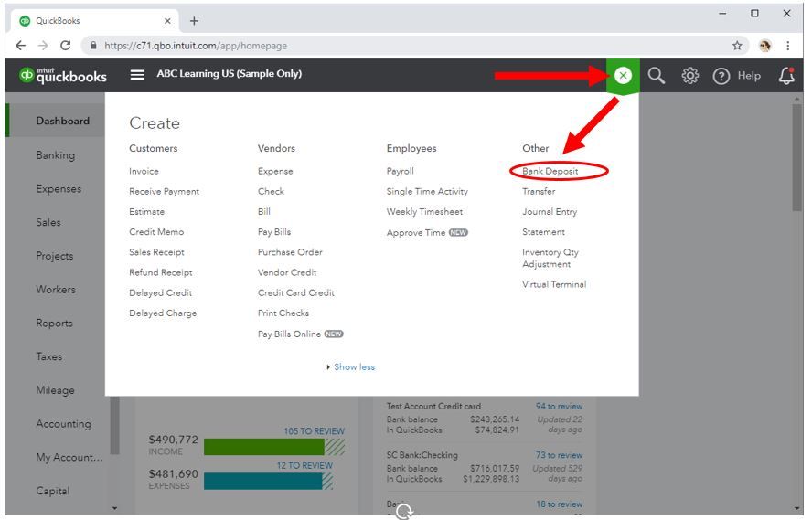Create a new Bill
Screen dimensions: 812x520
[264, 212]
